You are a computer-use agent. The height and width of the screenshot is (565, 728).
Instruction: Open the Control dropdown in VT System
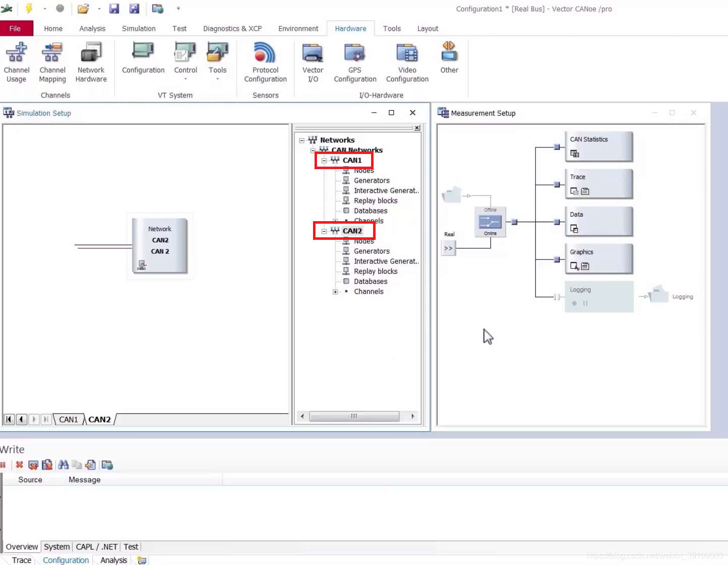[185, 79]
